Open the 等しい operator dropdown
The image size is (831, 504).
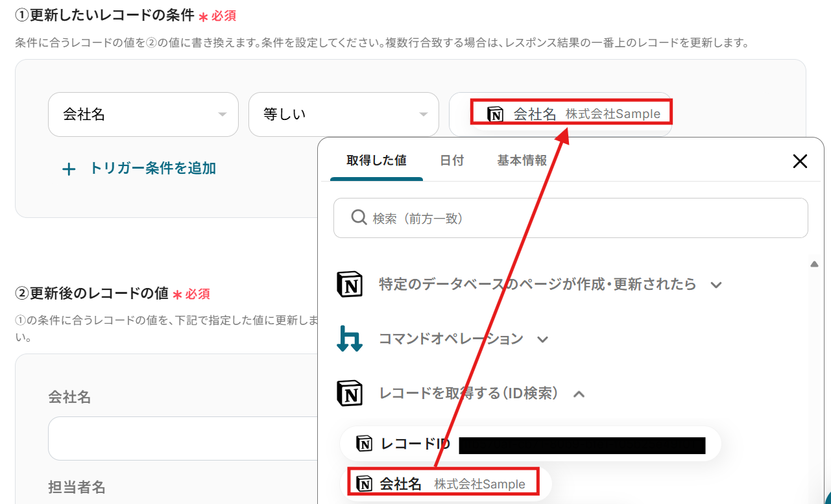point(344,114)
